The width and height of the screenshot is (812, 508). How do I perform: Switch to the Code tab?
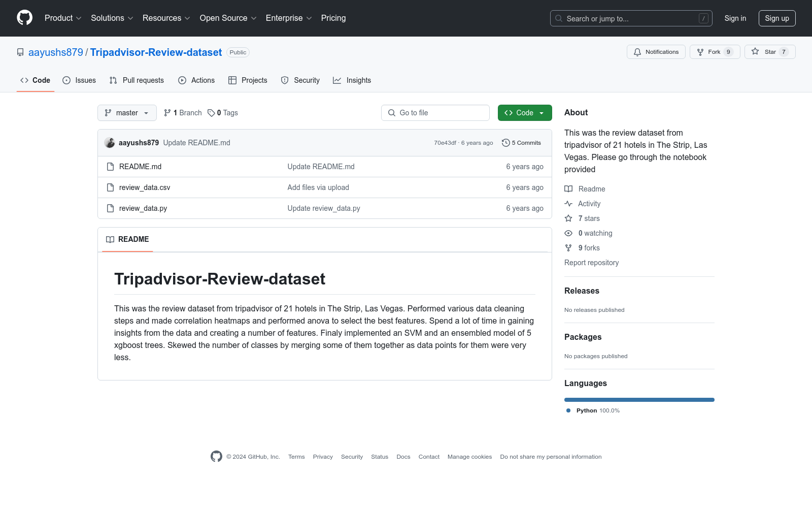36,80
